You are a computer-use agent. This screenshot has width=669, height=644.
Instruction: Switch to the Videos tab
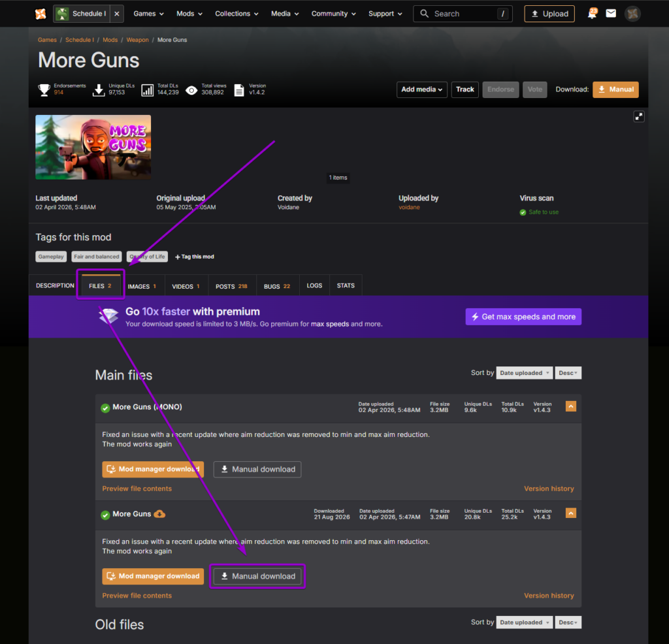[186, 285]
